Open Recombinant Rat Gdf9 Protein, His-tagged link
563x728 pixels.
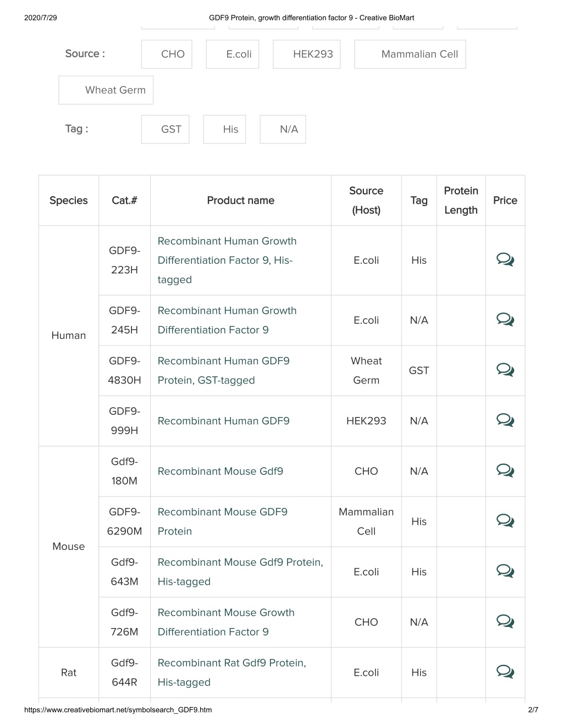coord(232,673)
